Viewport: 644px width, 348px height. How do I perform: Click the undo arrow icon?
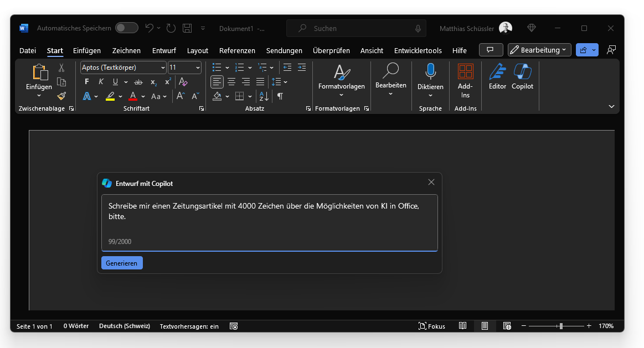click(150, 28)
